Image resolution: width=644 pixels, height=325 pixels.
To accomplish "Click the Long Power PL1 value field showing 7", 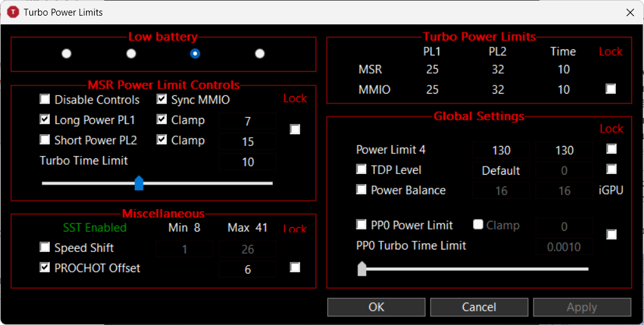I will click(248, 121).
